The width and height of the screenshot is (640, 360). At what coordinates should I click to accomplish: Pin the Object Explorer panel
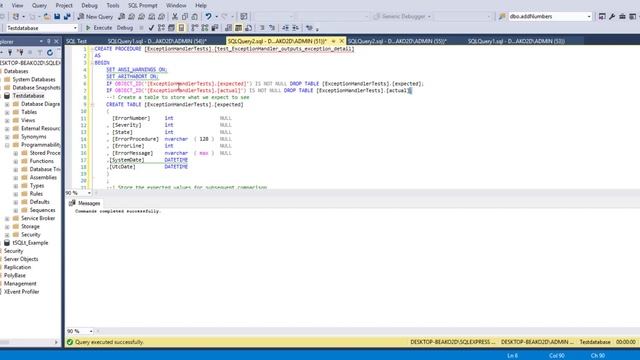pyautogui.click(x=49, y=41)
